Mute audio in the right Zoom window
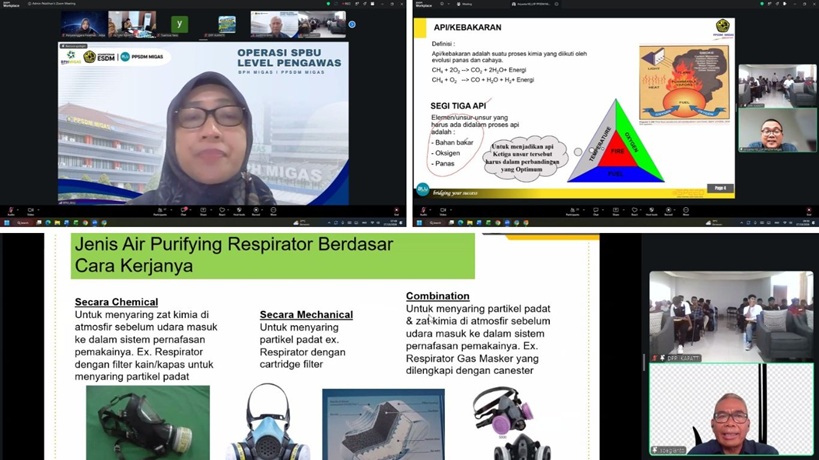The width and height of the screenshot is (819, 460). 424,210
